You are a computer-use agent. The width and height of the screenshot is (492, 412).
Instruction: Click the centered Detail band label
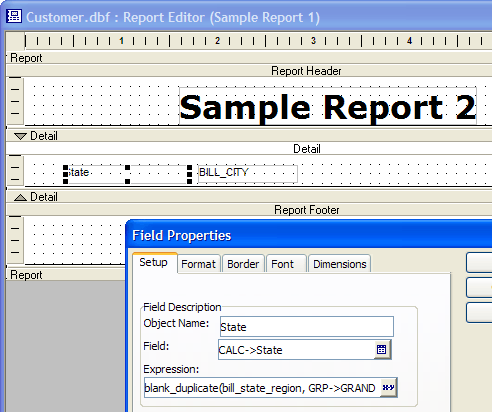coord(307,149)
